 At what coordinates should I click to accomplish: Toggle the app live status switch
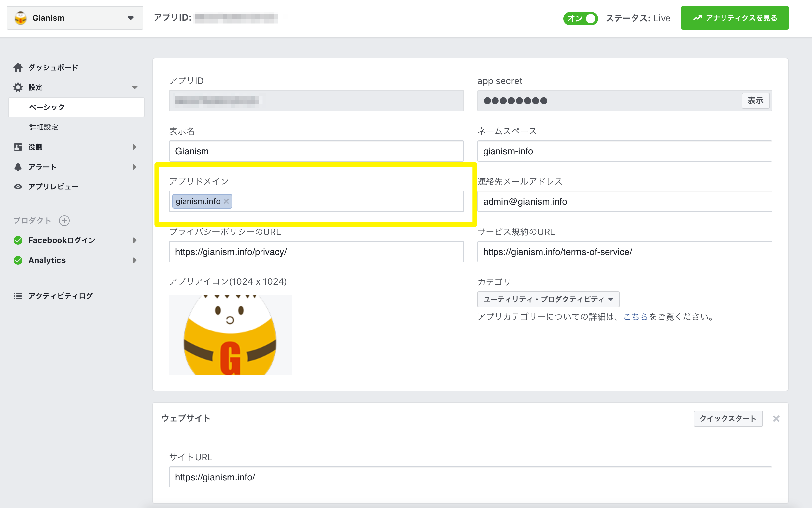click(580, 18)
